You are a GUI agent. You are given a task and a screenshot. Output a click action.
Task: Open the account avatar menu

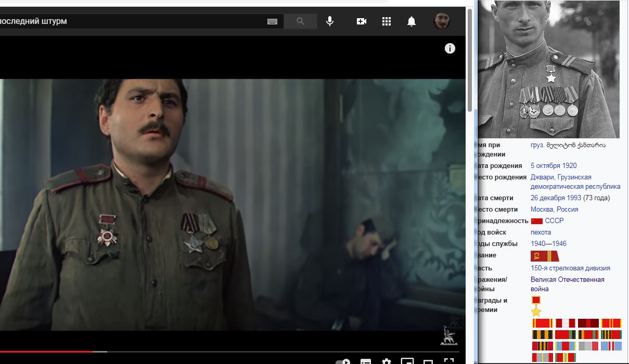tap(442, 21)
